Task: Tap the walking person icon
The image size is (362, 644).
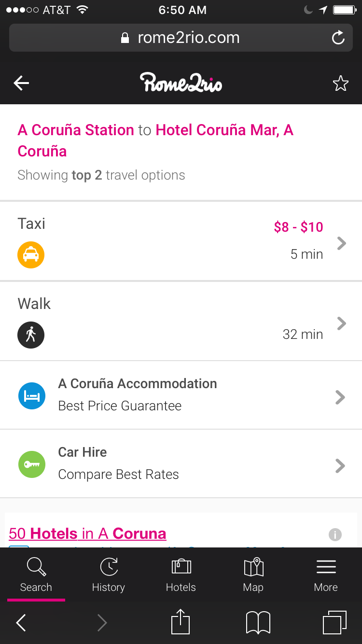Action: tap(31, 335)
